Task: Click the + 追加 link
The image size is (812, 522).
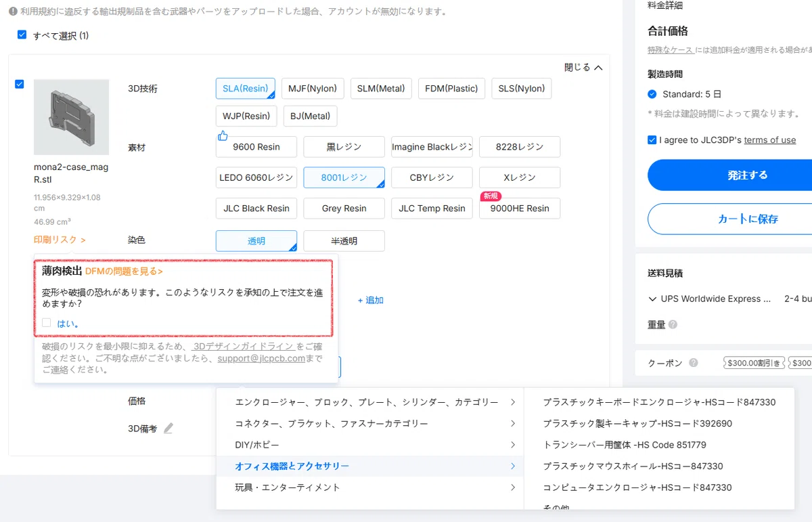Action: click(370, 300)
